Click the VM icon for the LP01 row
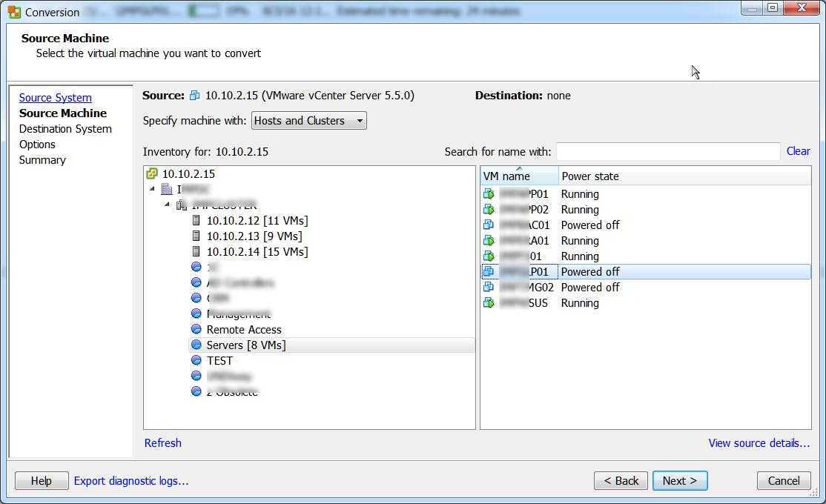826x504 pixels. (x=489, y=271)
